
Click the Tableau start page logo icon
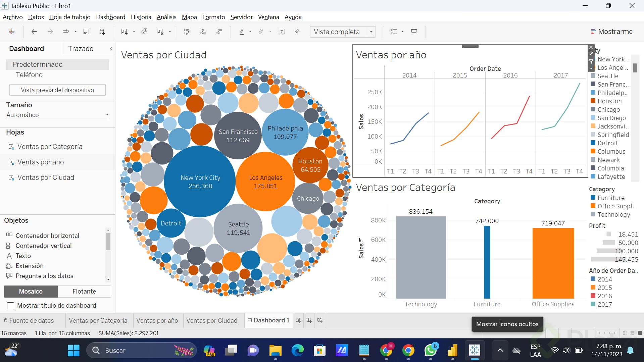point(12,32)
